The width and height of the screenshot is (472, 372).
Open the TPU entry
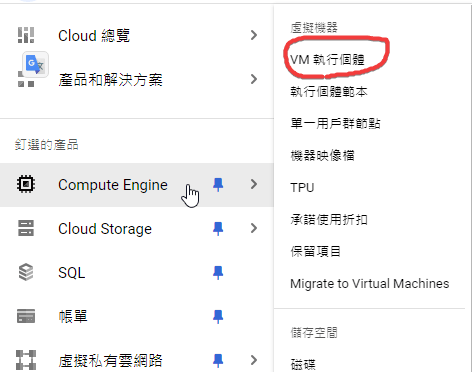click(302, 188)
